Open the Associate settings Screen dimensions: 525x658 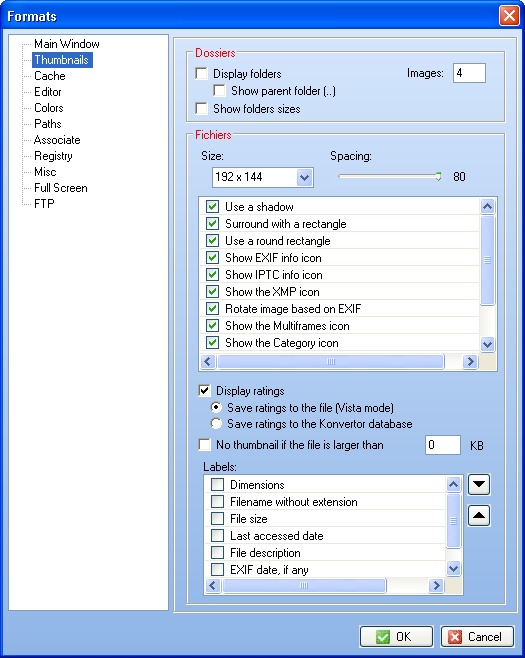[x=57, y=140]
